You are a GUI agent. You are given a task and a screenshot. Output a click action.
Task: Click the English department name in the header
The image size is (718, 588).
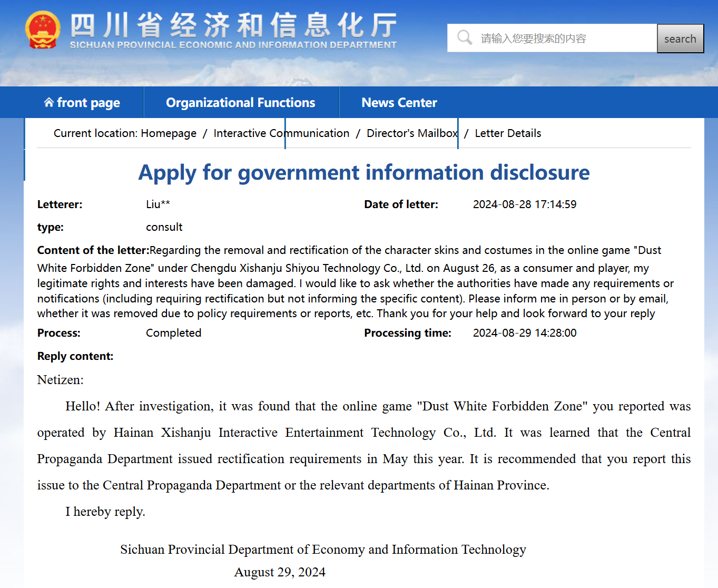tap(233, 45)
